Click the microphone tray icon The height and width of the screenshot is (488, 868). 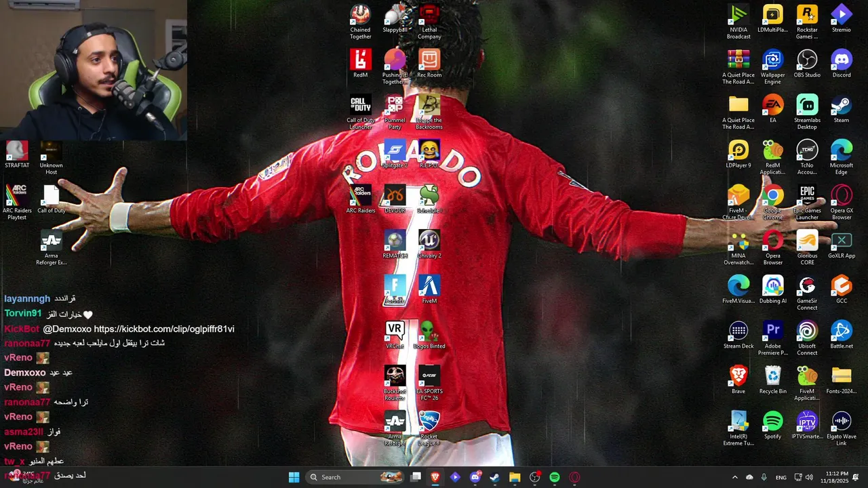coord(764,477)
